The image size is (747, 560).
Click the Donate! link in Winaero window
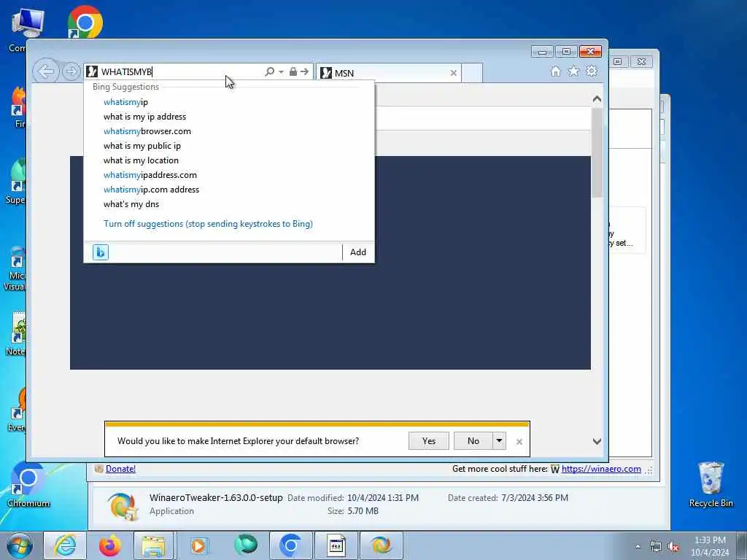pyautogui.click(x=120, y=469)
